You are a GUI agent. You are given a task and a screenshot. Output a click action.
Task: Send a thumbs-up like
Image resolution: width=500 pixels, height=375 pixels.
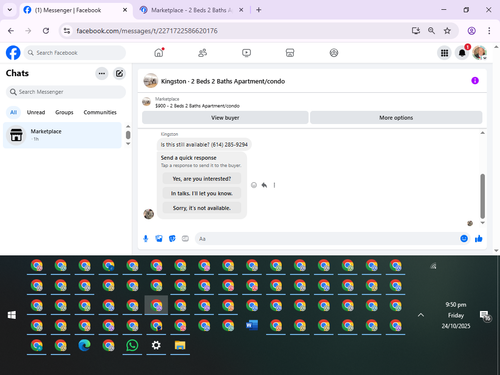click(479, 238)
